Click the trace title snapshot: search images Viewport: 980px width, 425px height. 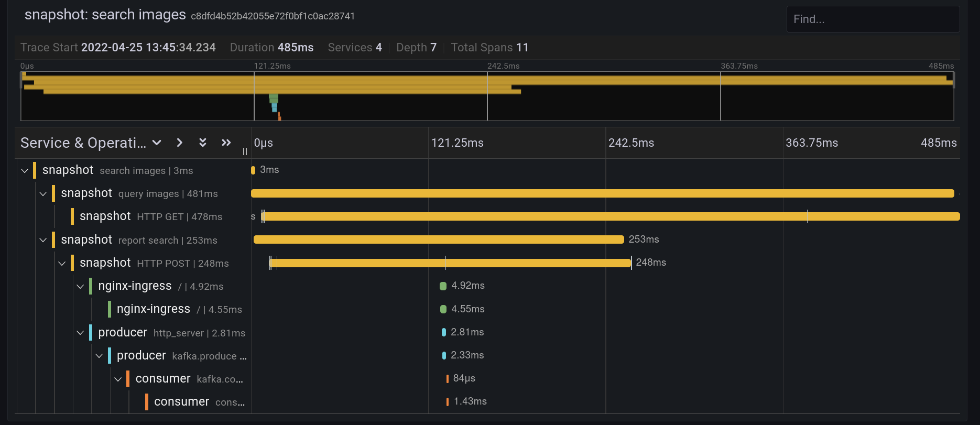click(x=105, y=15)
